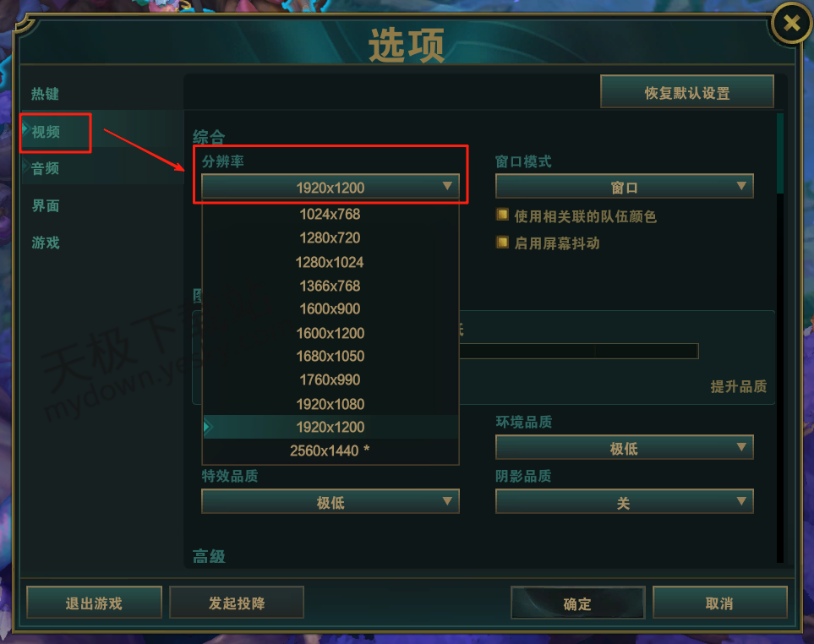Click 恢复默认设置 restore defaults button
Image resolution: width=814 pixels, height=644 pixels.
687,92
